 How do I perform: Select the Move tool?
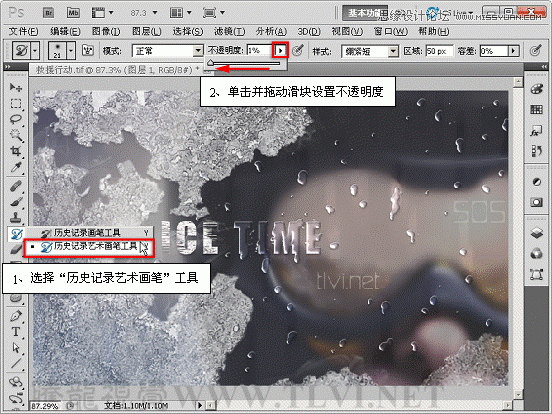[15, 87]
